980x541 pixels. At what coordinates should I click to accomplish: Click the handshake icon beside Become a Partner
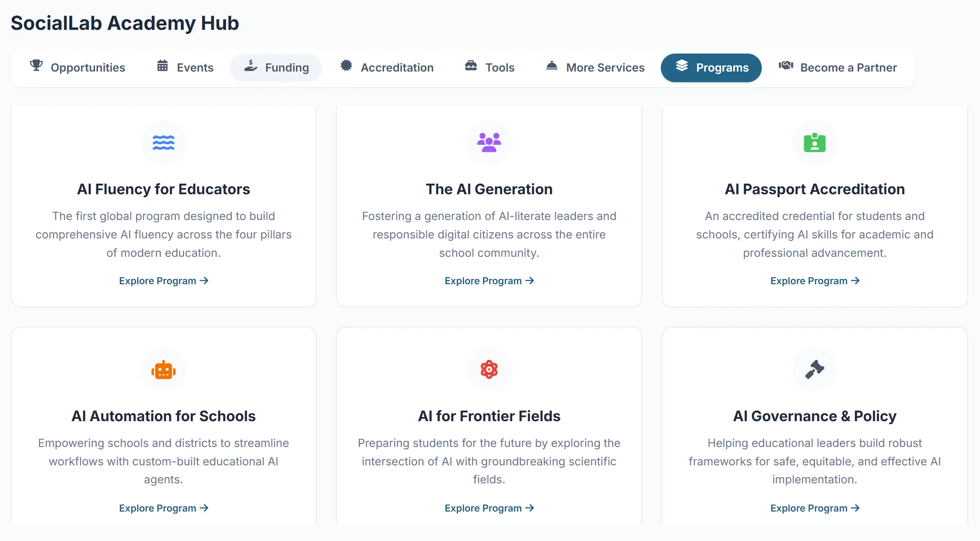click(x=786, y=67)
